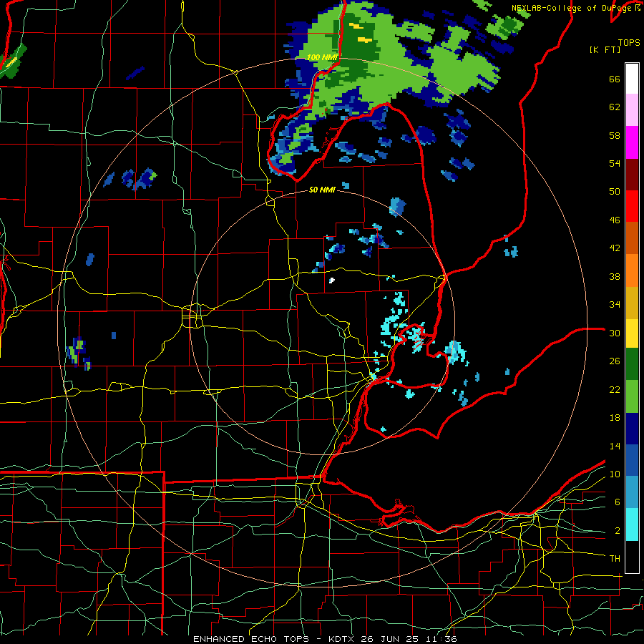
Task: Pick the navy blue legend swatch
Action: pyautogui.click(x=632, y=429)
